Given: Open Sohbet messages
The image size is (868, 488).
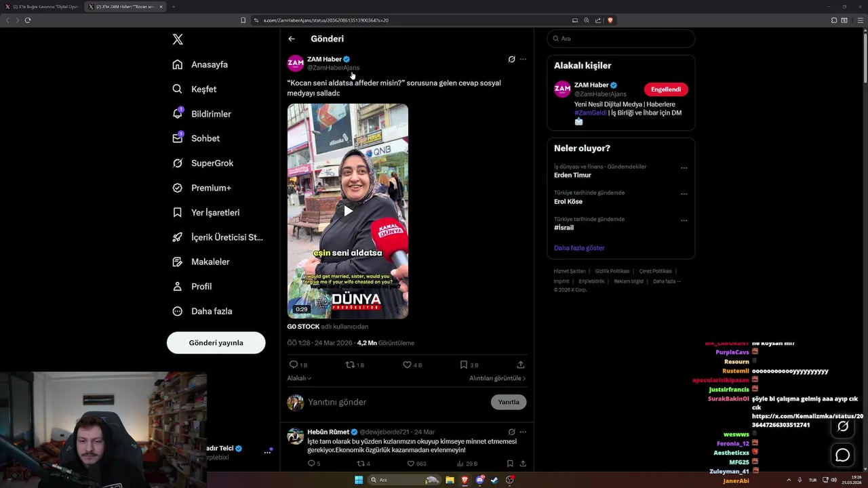Looking at the screenshot, I should [x=196, y=138].
